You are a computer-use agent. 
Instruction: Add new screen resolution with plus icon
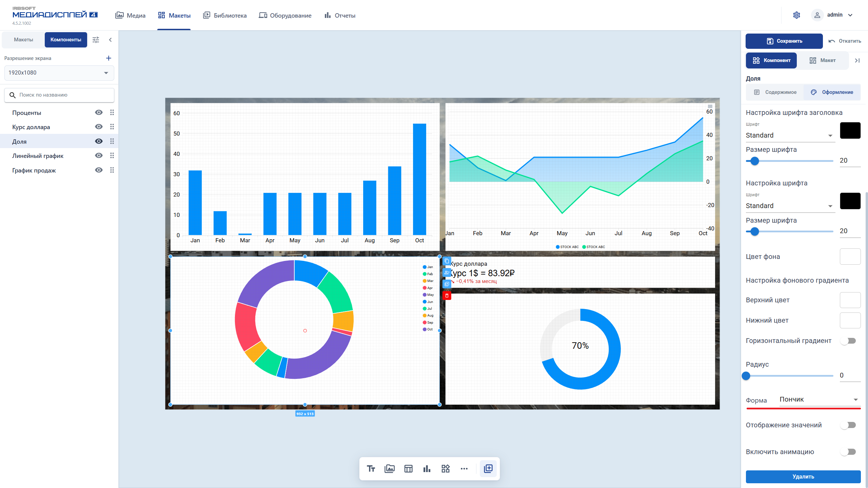[x=108, y=58]
